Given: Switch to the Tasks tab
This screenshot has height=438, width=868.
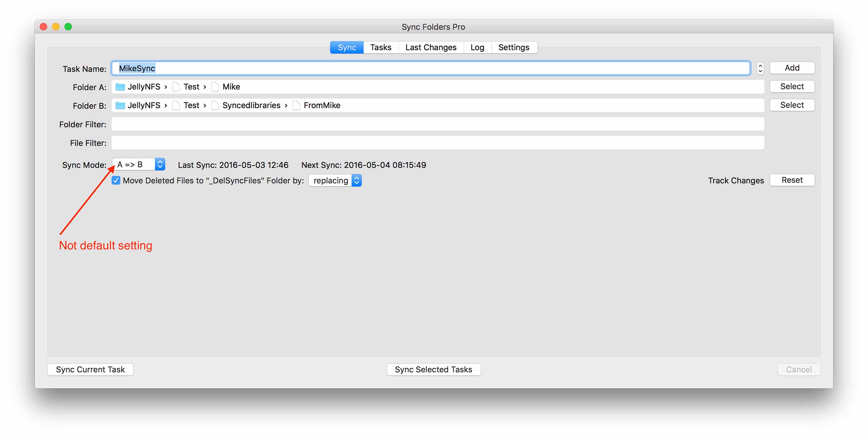Looking at the screenshot, I should 381,47.
